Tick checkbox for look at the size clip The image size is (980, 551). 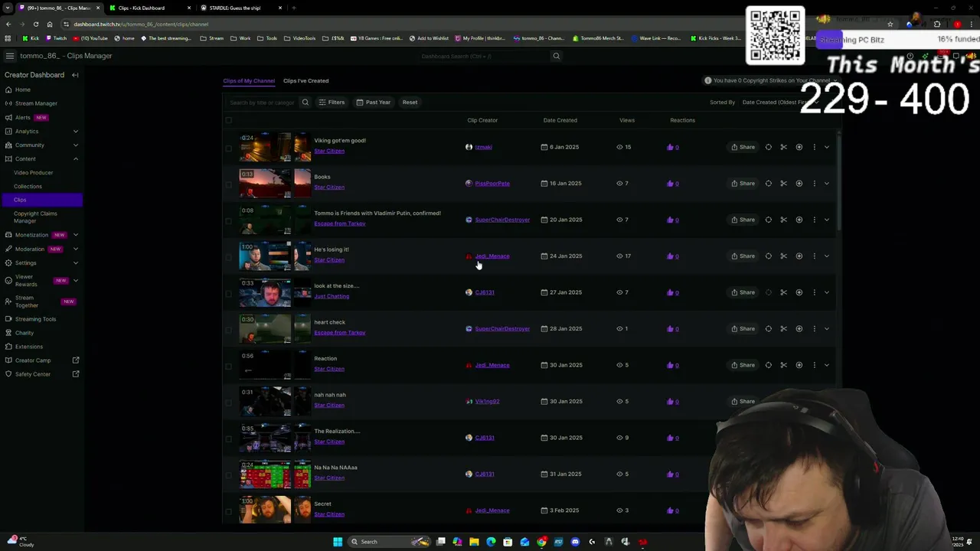click(x=228, y=292)
